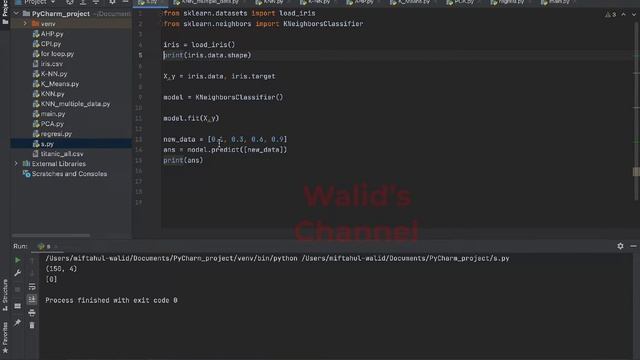The height and width of the screenshot is (360, 640).
Task: Select KNN.py in project tree
Action: point(48,94)
